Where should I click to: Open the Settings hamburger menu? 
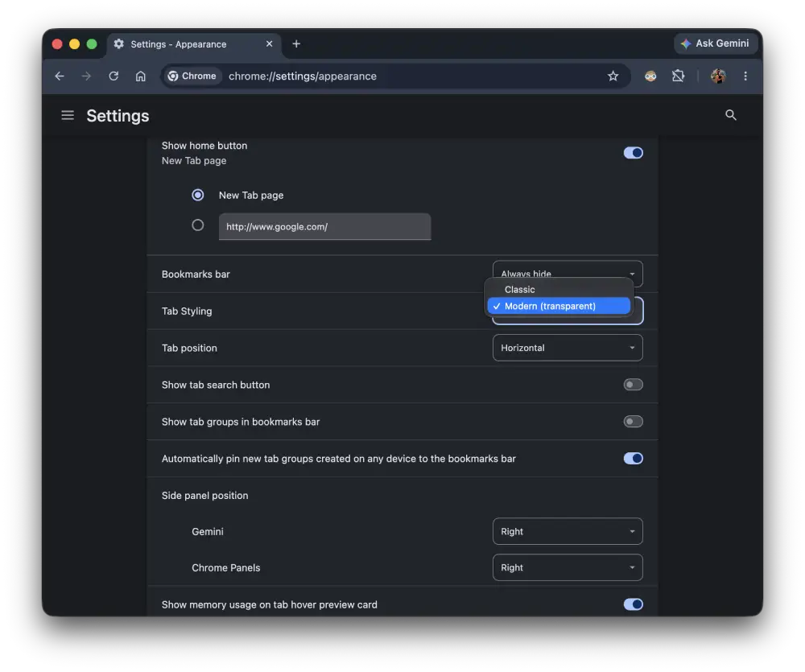pos(68,115)
